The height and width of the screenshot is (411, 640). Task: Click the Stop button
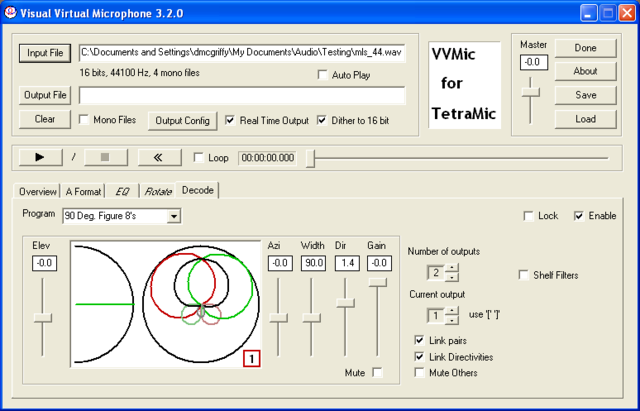[x=106, y=158]
